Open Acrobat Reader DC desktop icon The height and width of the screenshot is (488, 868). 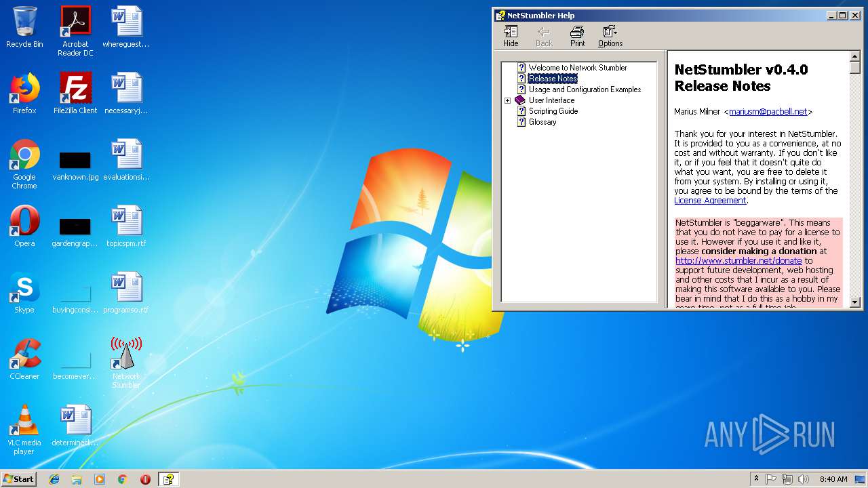click(75, 31)
